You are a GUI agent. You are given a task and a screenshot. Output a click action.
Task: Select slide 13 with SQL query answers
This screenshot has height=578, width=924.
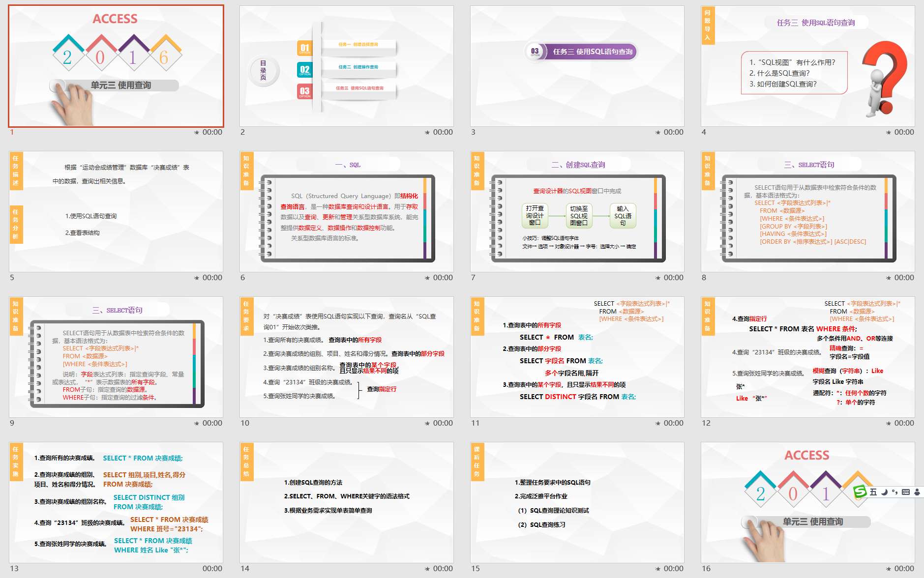click(116, 502)
